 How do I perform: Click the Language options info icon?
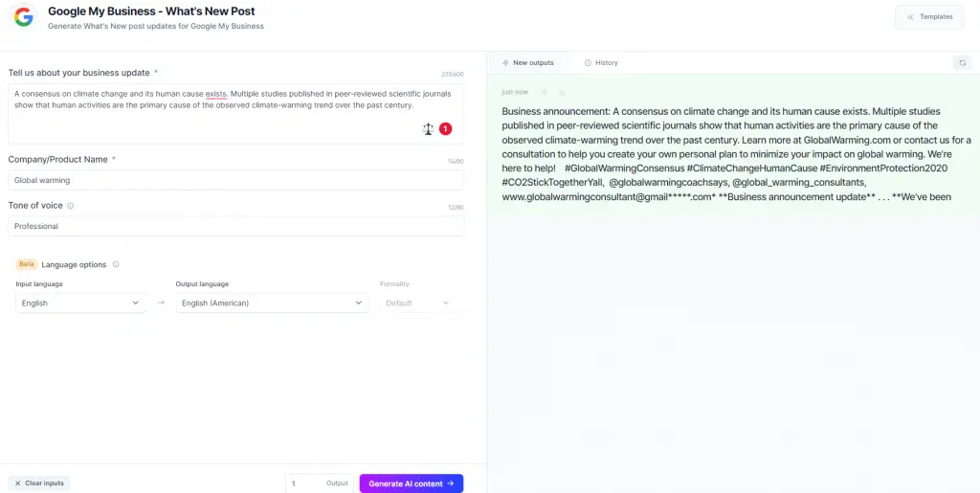116,264
